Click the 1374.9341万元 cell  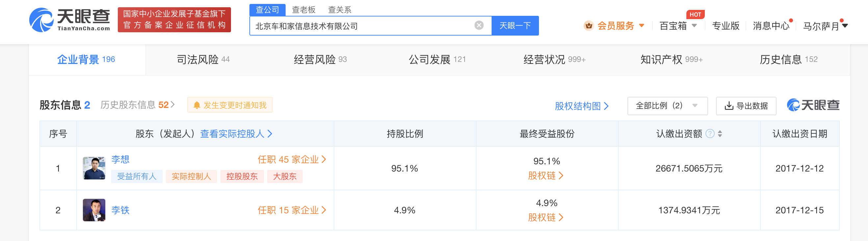(x=689, y=210)
